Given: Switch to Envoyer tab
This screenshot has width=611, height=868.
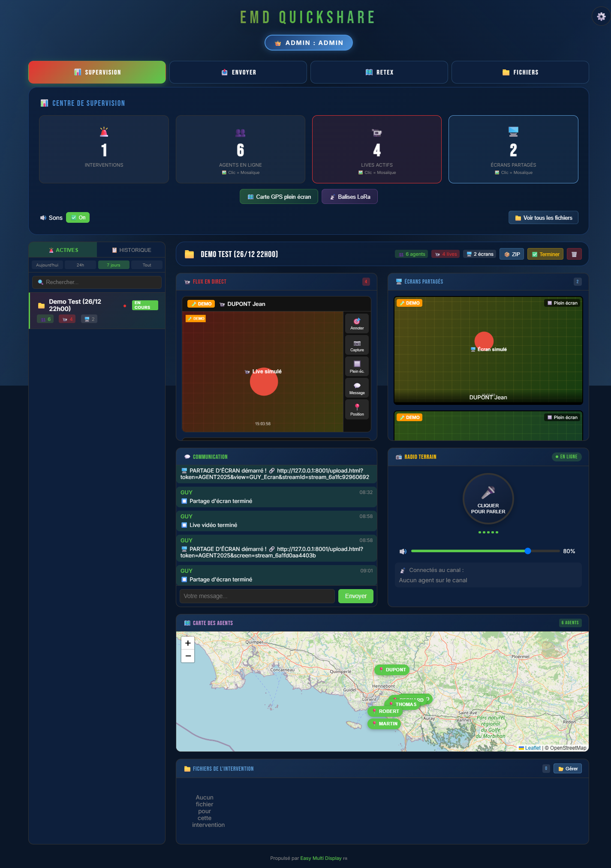Looking at the screenshot, I should pyautogui.click(x=238, y=72).
